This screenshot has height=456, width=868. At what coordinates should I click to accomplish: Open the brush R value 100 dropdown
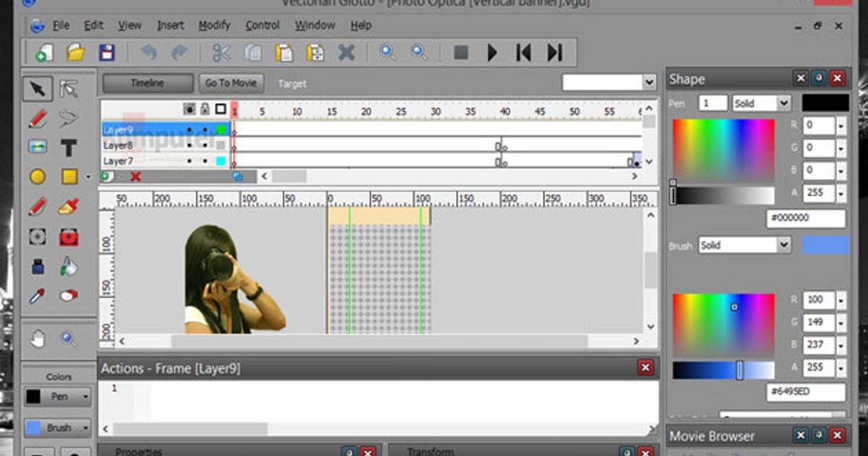(841, 300)
